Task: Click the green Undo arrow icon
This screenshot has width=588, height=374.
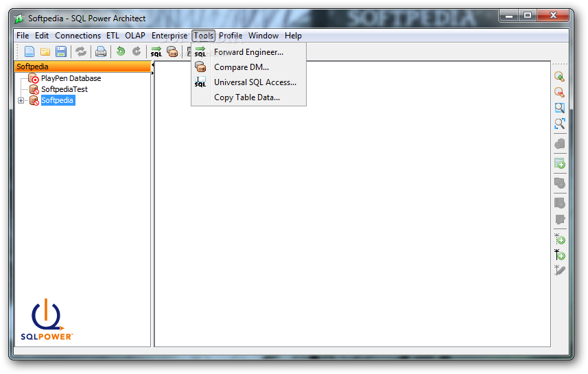Action: point(121,51)
